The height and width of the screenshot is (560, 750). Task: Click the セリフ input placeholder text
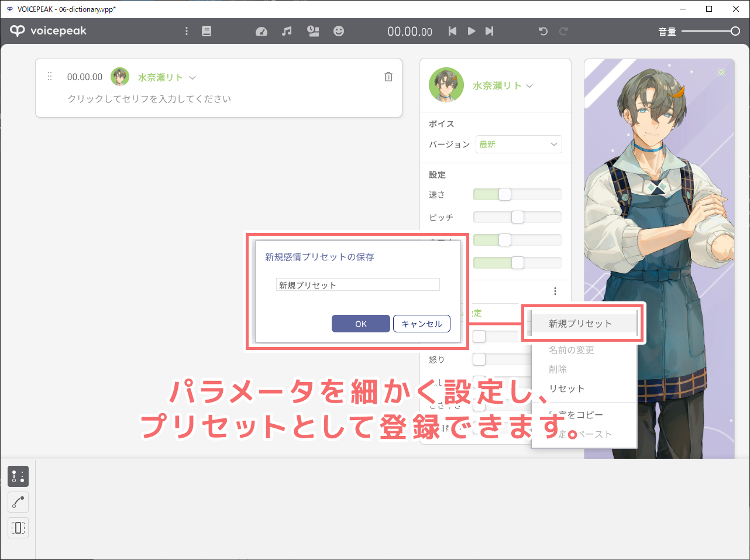click(149, 99)
